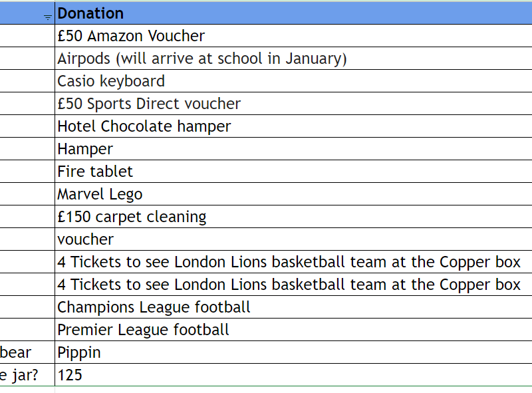Viewport: 532px width, 393px height.
Task: Click the Pippin cell
Action: tap(293, 352)
